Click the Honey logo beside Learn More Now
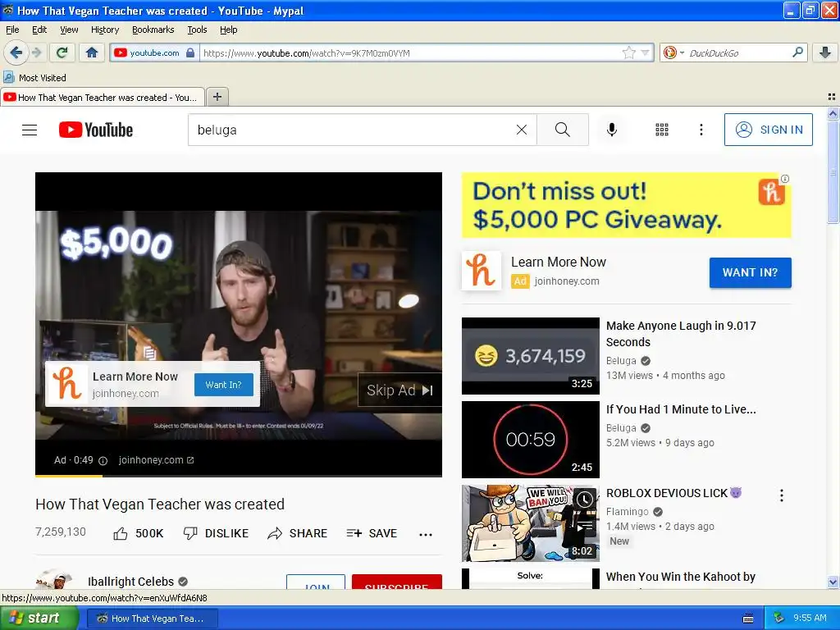The image size is (840, 630). (x=481, y=271)
